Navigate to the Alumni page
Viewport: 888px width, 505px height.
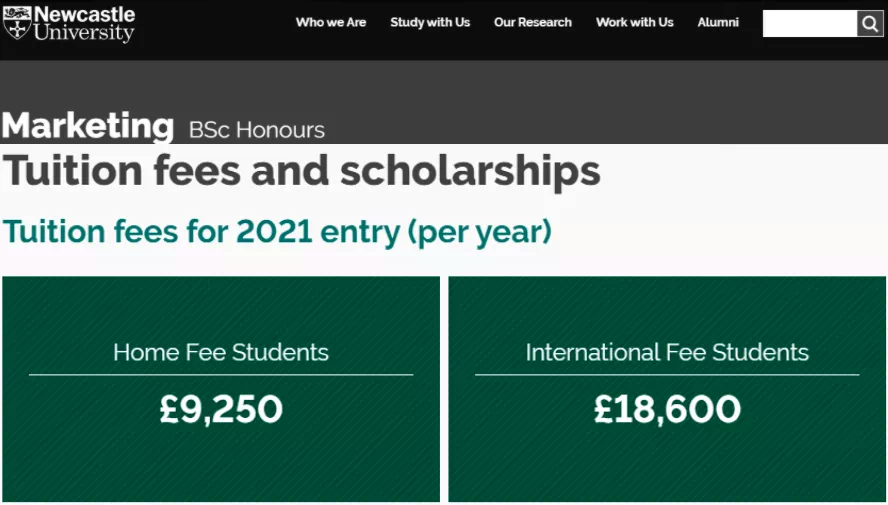pyautogui.click(x=718, y=22)
